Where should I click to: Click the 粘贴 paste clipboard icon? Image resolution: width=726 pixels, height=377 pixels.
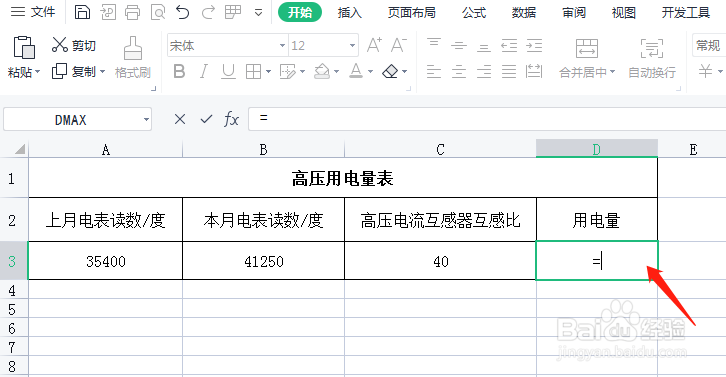pos(24,47)
